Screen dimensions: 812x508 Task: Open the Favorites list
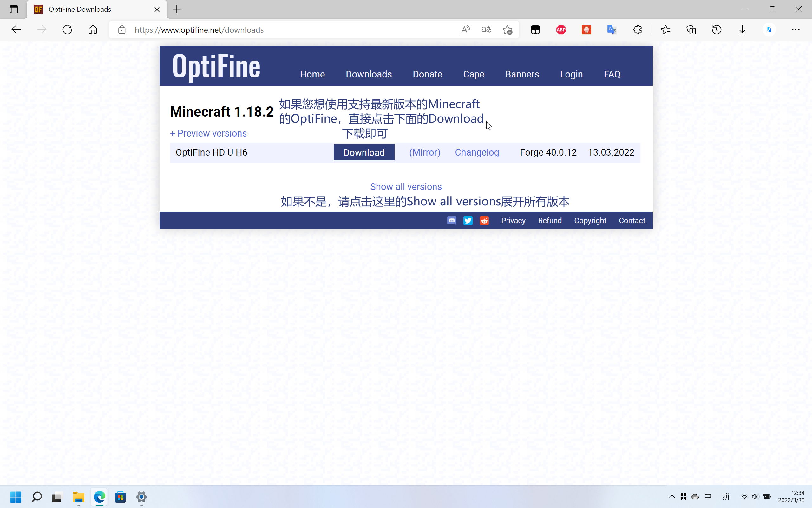coord(666,30)
